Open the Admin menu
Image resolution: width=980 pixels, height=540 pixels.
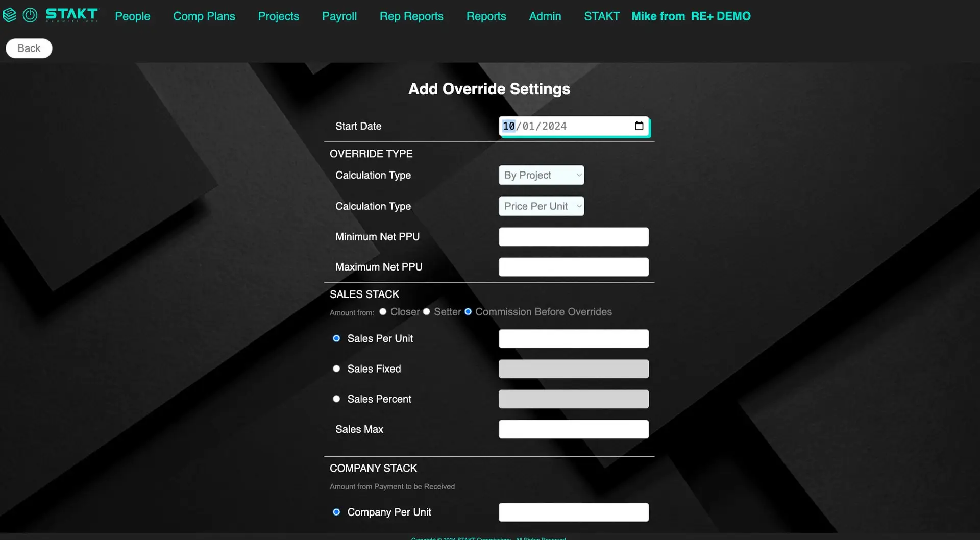click(545, 16)
